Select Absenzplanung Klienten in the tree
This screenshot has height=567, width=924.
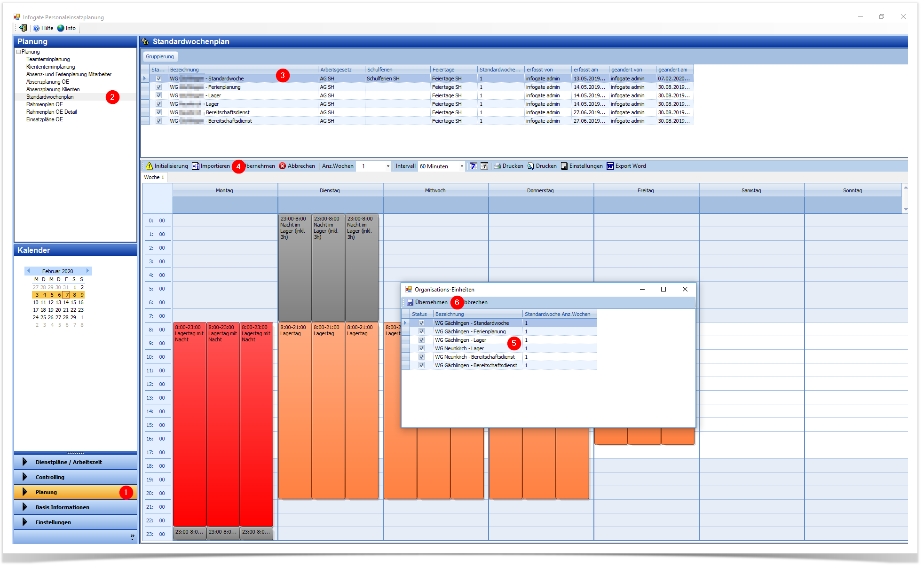[x=53, y=89]
